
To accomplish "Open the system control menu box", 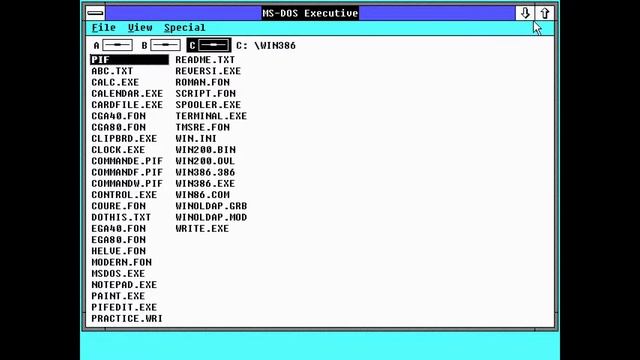I will [x=95, y=13].
